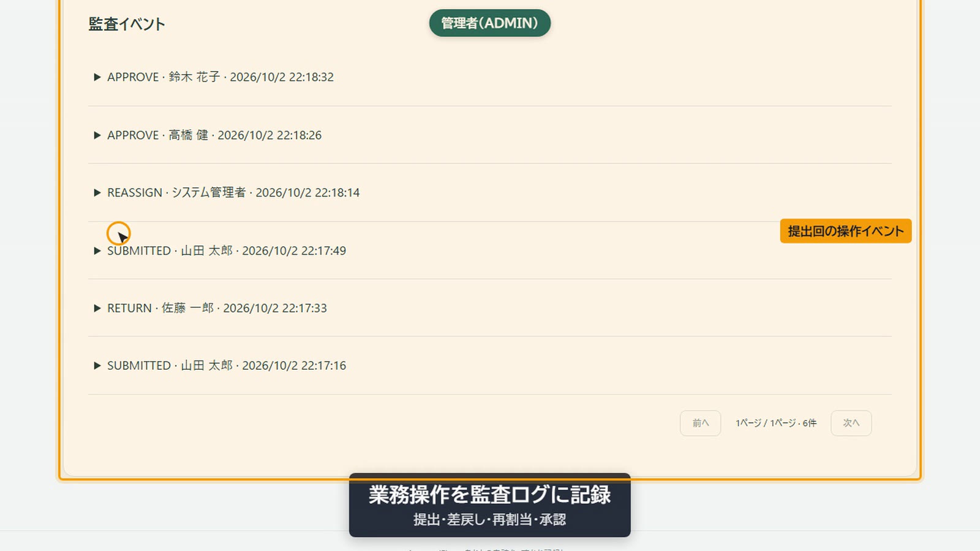Click the text REASSIGN · システム管理者 · 2026/10/2 22:18:14
Screen dimensions: 980x551
[x=233, y=193]
